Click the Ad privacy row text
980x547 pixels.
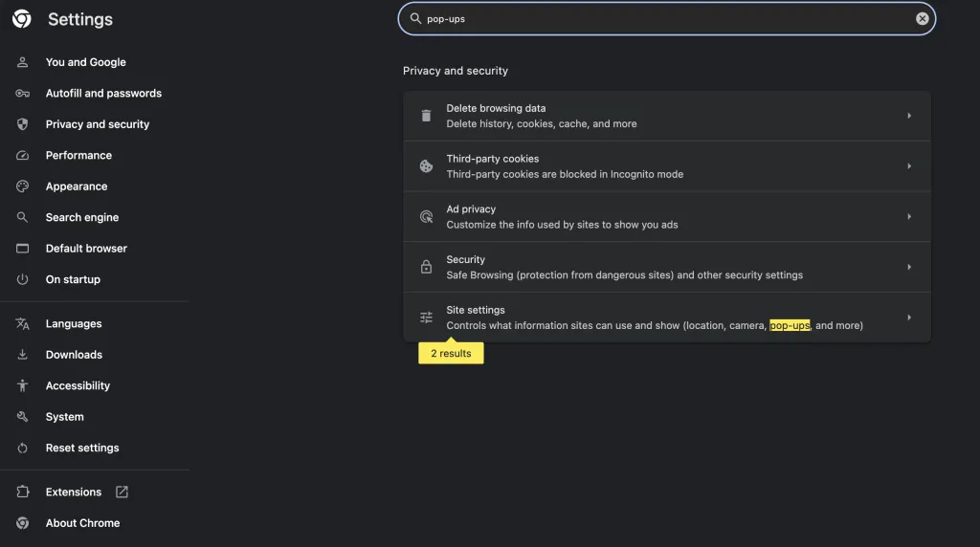click(562, 216)
